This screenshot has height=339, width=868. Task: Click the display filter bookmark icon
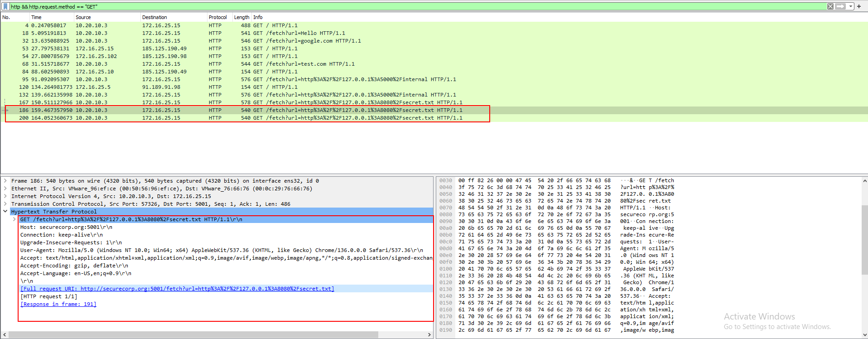pyautogui.click(x=5, y=6)
